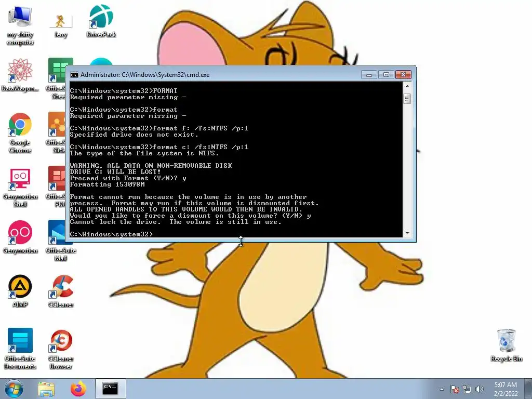Open Windows Explorer from the taskbar

click(x=46, y=389)
